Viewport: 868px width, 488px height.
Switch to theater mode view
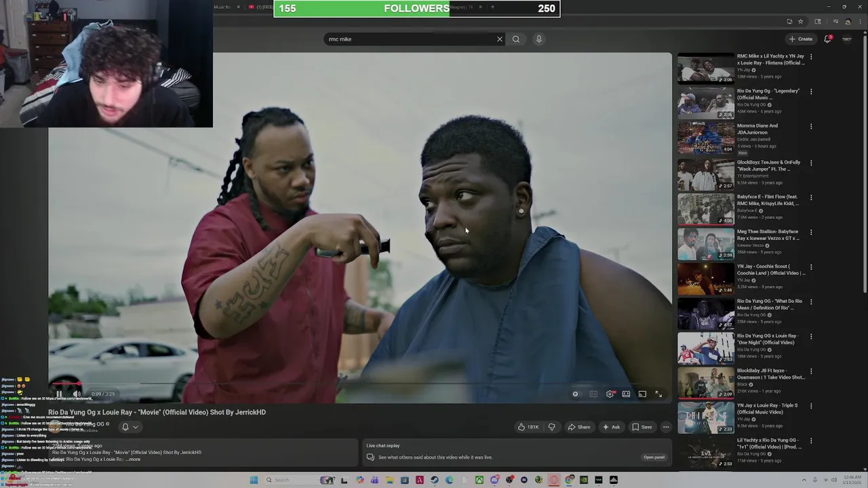[x=626, y=394]
